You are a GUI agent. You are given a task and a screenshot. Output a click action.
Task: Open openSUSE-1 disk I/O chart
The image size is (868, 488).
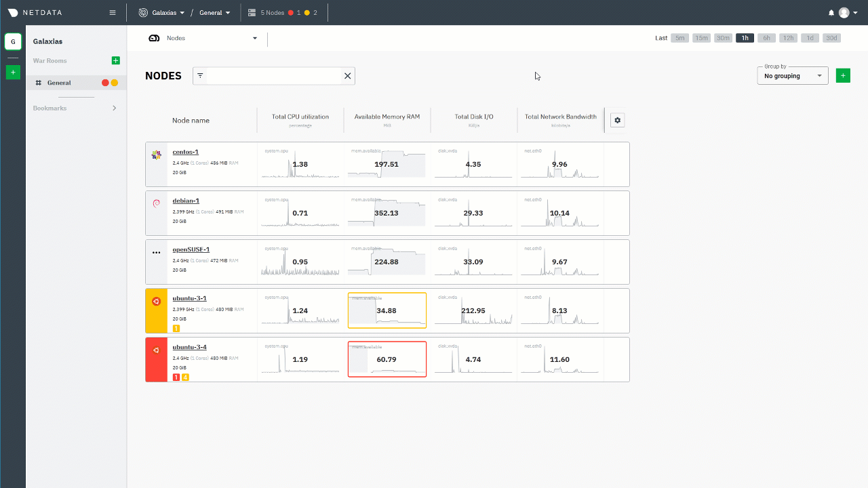point(473,262)
